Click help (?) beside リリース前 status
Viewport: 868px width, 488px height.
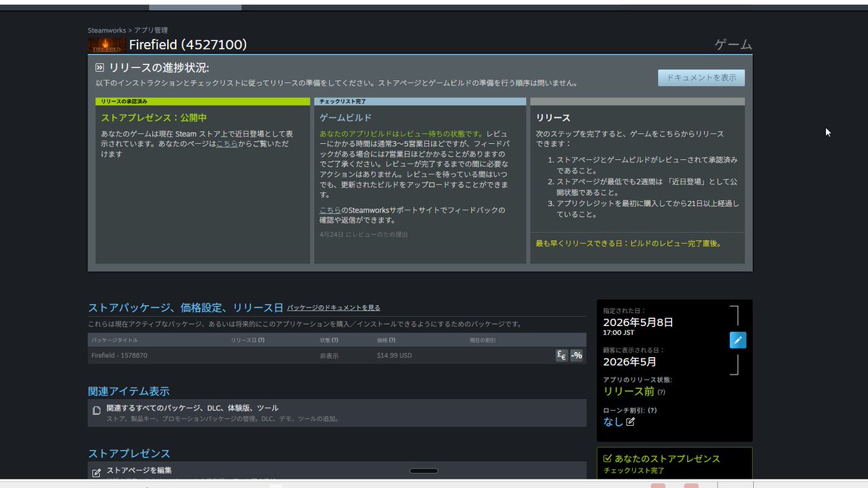coord(661,392)
